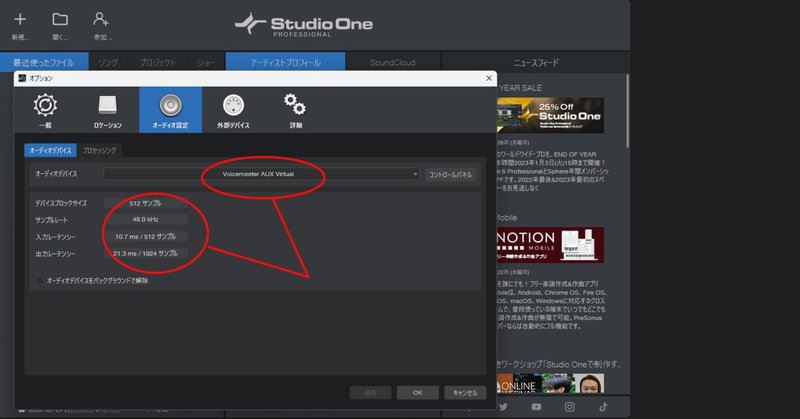
Task: Open the SoundCloud tab
Action: (392, 62)
